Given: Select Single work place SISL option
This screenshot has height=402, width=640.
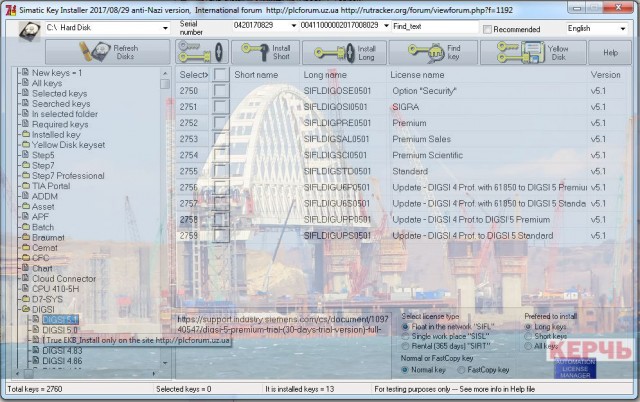Looking at the screenshot, I should (x=405, y=336).
